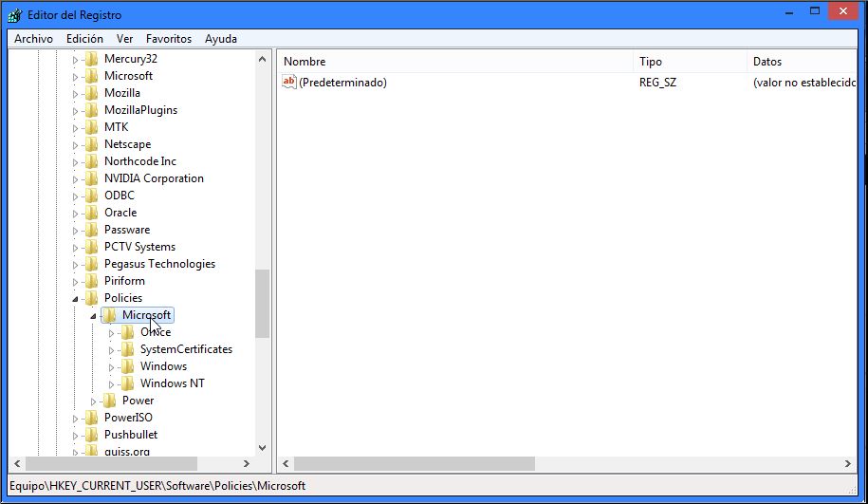Expand the Windows key under Microsoft
The width and height of the screenshot is (868, 504).
point(111,367)
